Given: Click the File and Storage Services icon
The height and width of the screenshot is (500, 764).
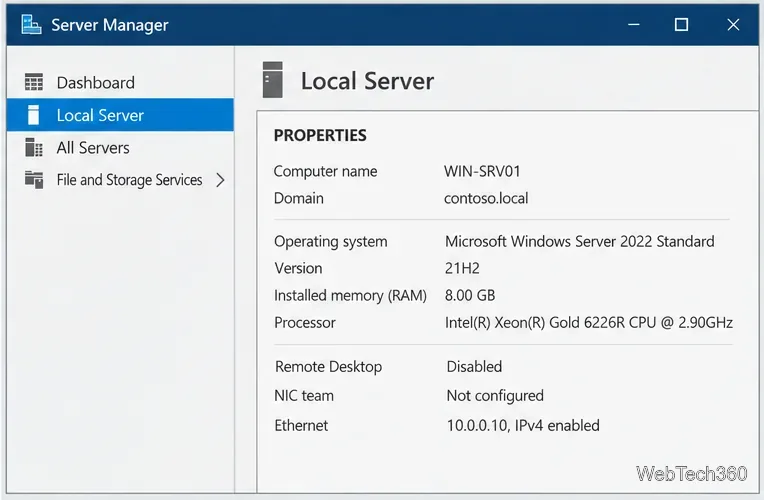Looking at the screenshot, I should pos(34,180).
